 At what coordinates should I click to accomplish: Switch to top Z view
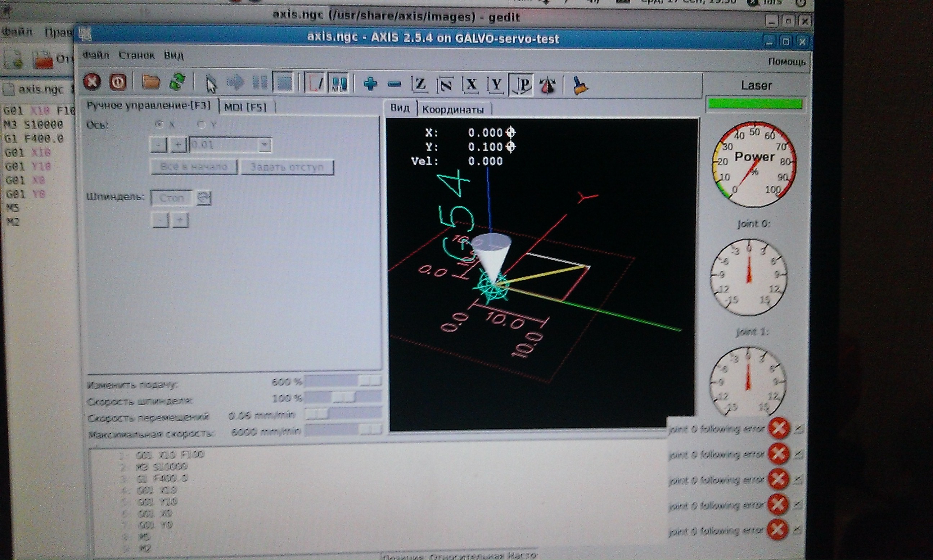pos(420,84)
